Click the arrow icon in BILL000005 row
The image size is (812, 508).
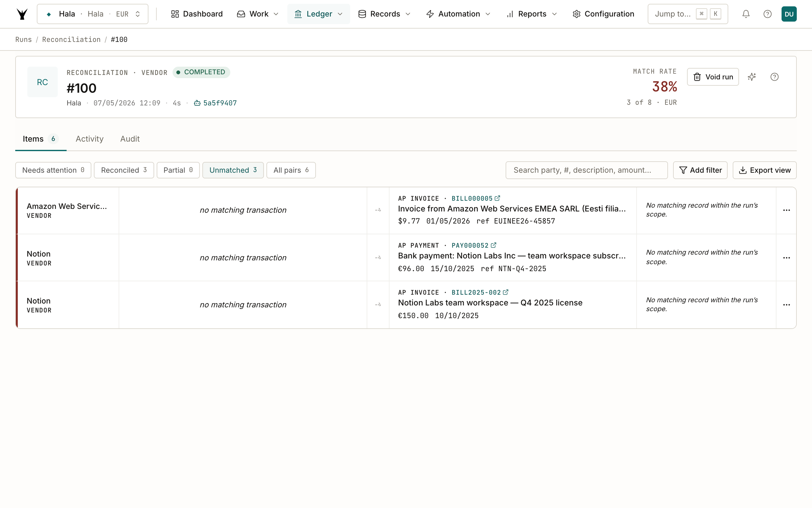[378, 210]
